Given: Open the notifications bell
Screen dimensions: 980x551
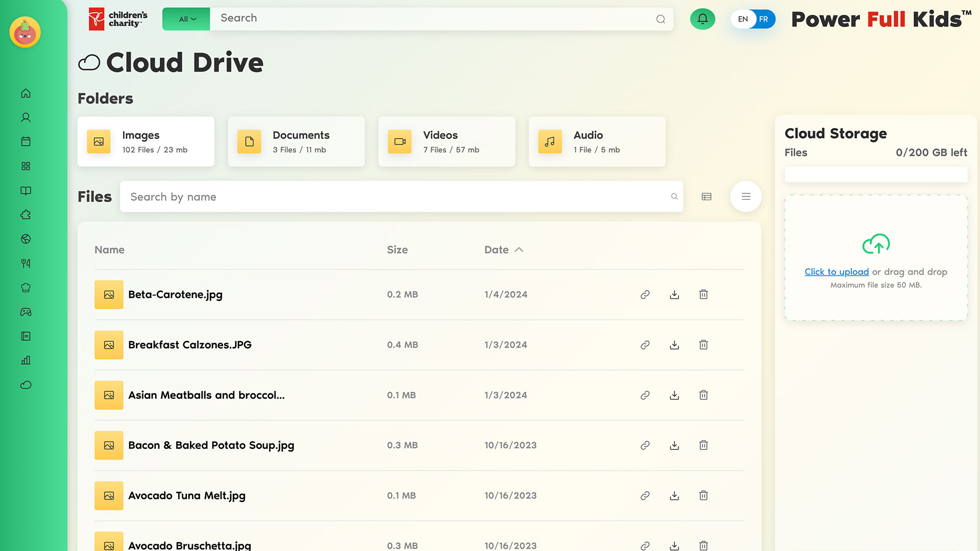Looking at the screenshot, I should [702, 19].
